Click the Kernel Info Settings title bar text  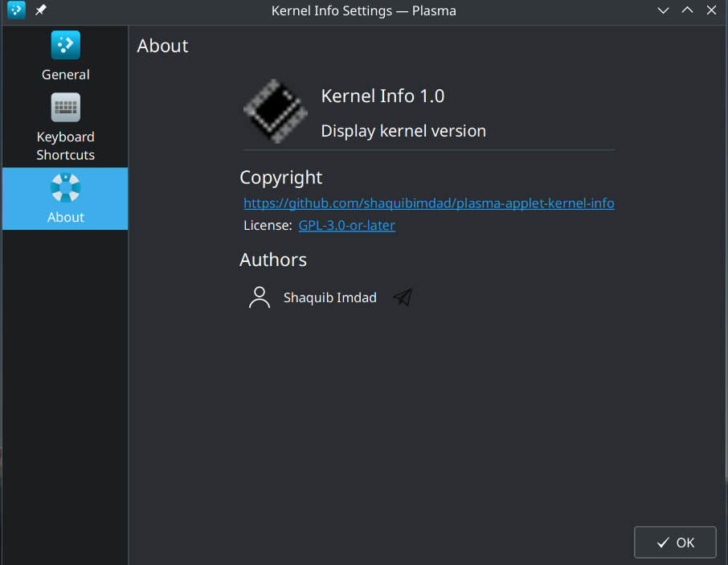point(363,10)
